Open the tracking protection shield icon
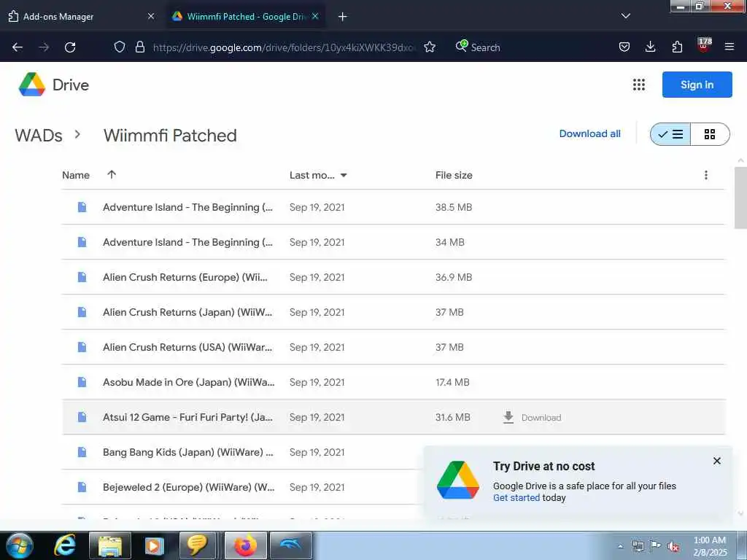 click(x=120, y=47)
